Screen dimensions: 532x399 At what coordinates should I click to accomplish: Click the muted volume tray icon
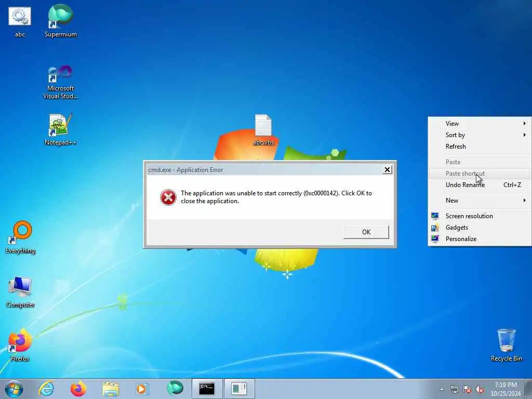[480, 389]
